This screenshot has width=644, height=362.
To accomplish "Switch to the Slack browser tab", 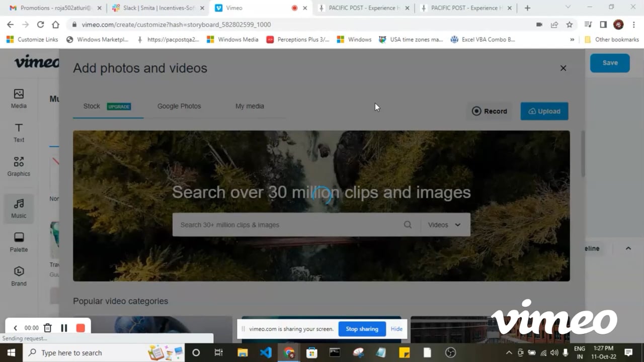I will click(158, 8).
